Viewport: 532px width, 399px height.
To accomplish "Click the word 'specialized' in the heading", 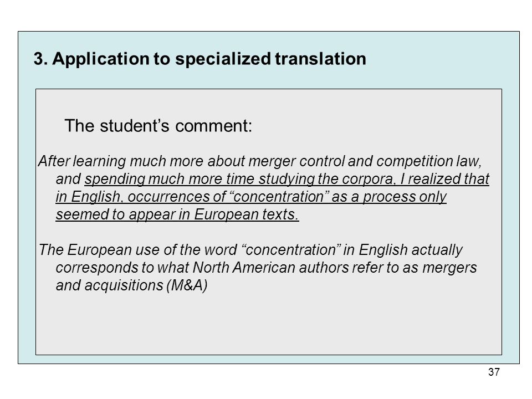I will click(223, 59).
